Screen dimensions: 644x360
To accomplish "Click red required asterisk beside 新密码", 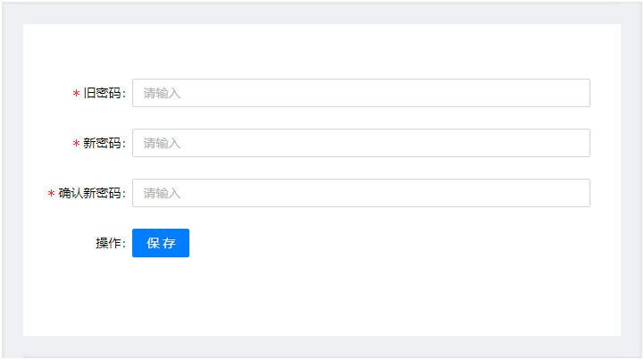I will click(76, 144).
